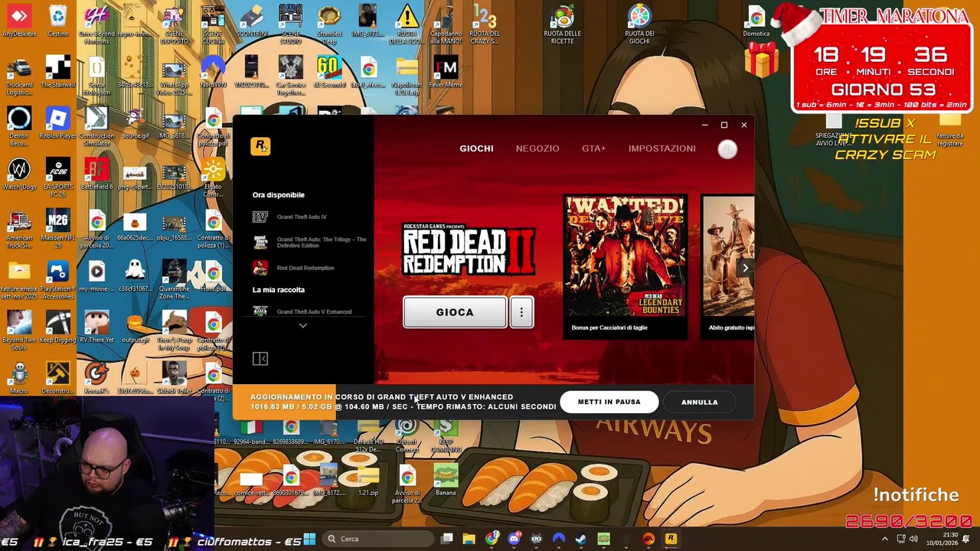Image resolution: width=980 pixels, height=551 pixels.
Task: Click the Cestino recycle bin icon
Action: [x=58, y=21]
